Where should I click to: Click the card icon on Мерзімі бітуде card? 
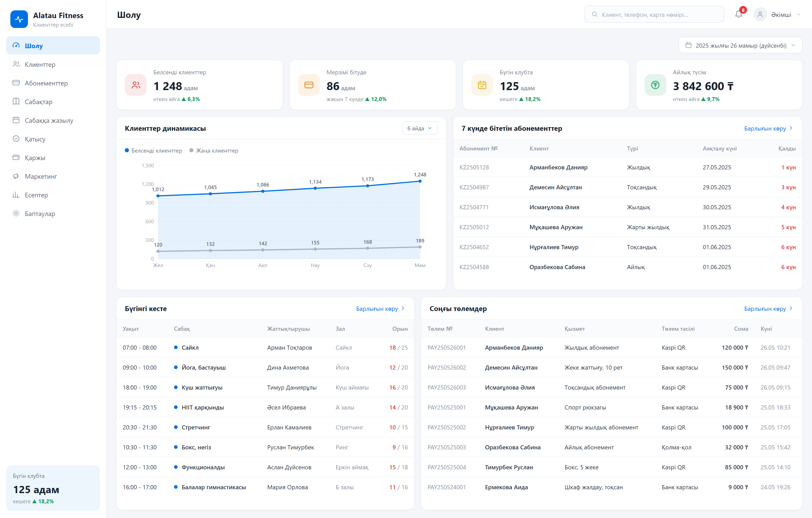309,85
